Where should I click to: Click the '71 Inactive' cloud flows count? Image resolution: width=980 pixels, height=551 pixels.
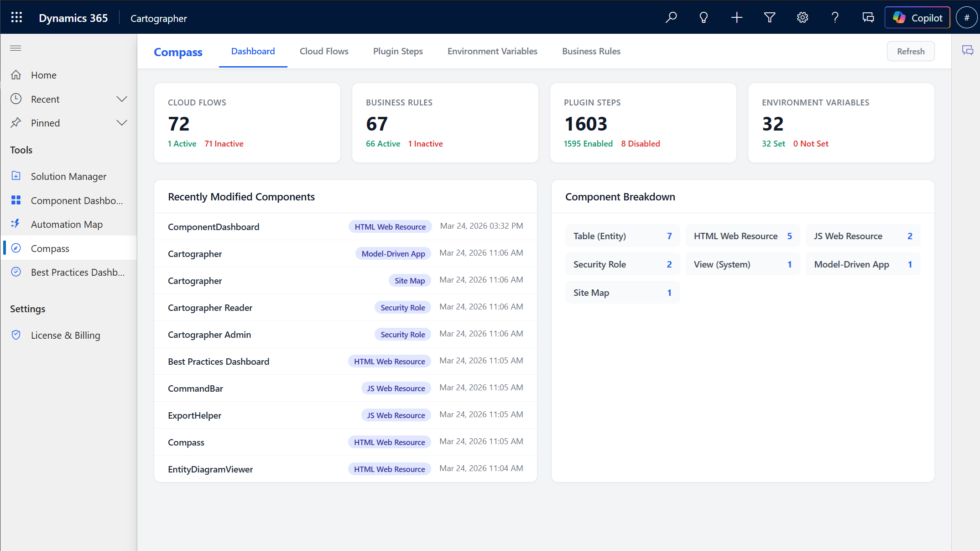click(224, 144)
